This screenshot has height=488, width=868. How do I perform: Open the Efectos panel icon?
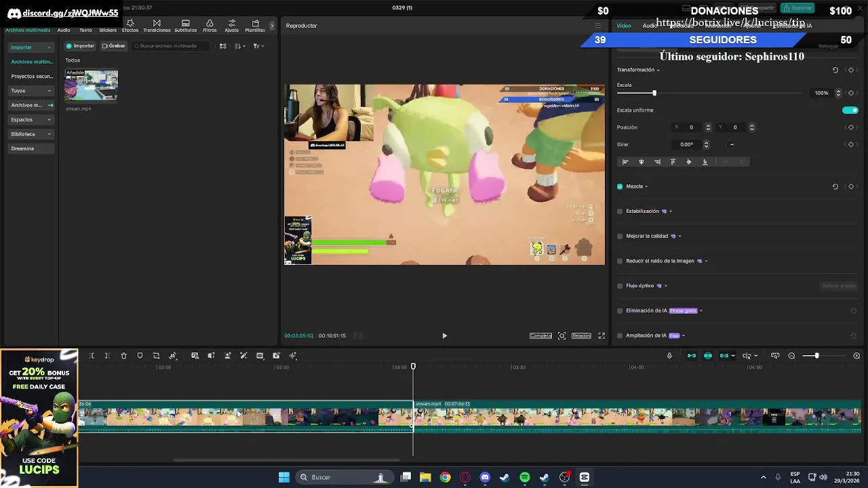[130, 26]
